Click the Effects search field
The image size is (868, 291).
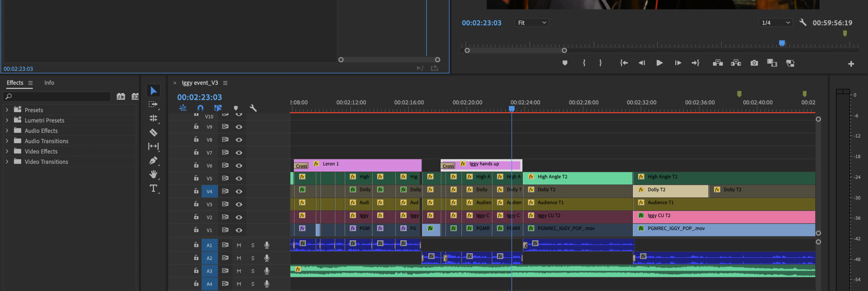pos(57,96)
